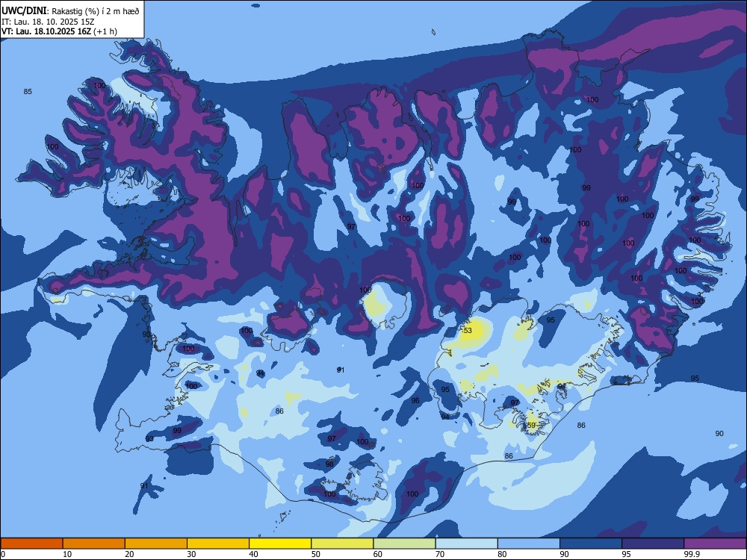Choose the 30–40 amber legend swatch
This screenshot has width=747, height=560.
click(218, 544)
